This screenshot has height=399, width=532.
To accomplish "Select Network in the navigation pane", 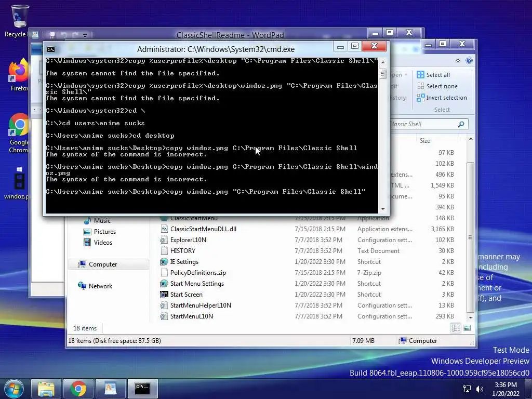I will (95, 286).
